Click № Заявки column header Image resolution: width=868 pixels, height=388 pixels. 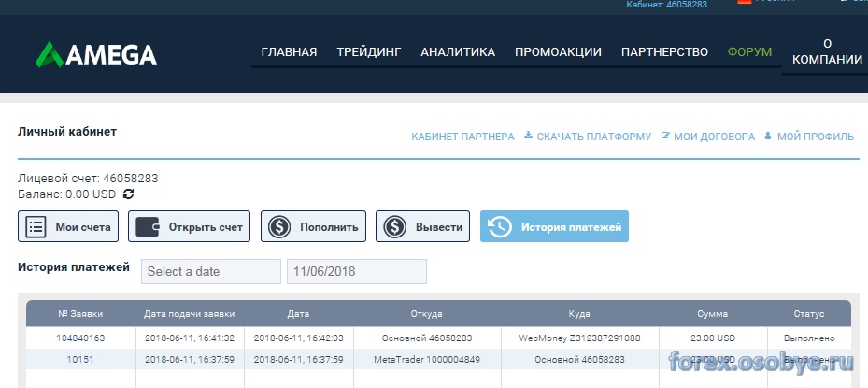coord(80,314)
